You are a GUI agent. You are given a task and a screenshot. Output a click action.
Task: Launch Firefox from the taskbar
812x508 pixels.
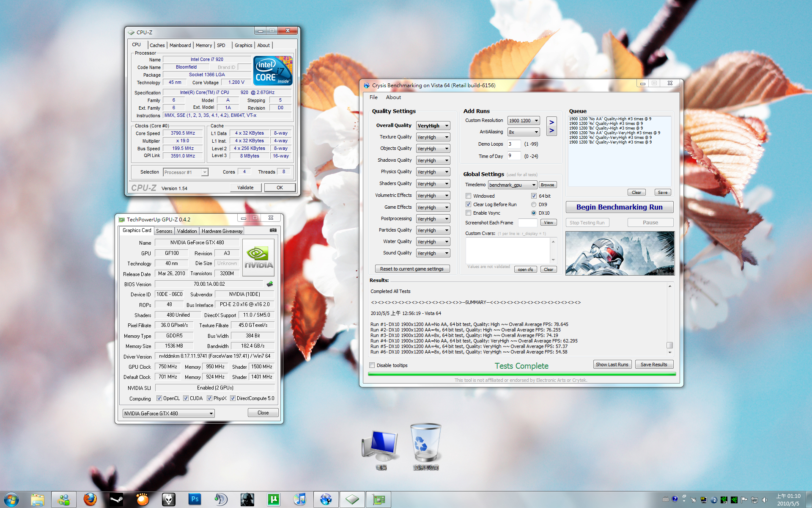tap(90, 500)
